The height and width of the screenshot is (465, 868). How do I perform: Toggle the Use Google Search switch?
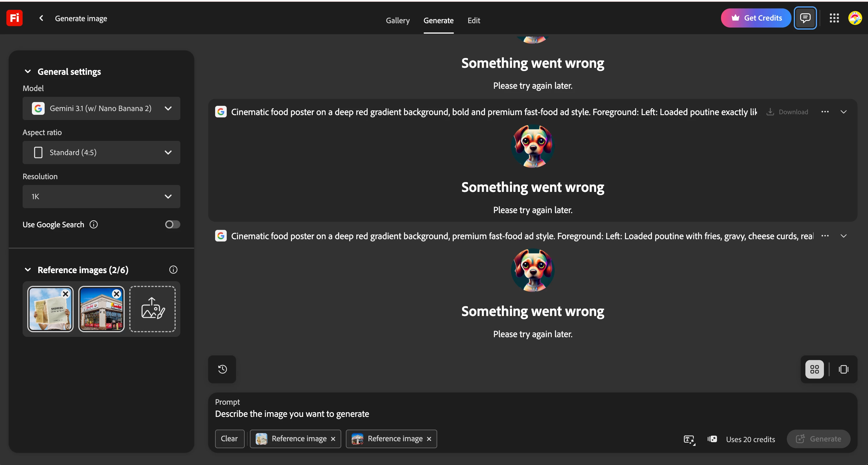point(172,224)
